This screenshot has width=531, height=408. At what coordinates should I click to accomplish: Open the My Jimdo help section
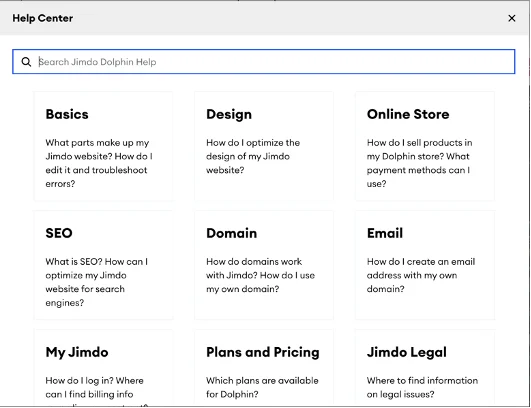click(103, 368)
